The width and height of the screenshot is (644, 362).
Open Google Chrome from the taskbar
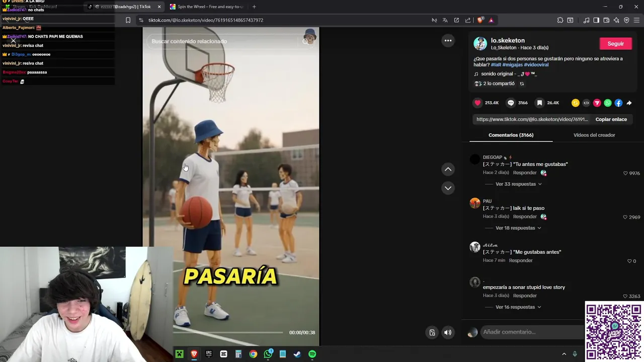pos(253,354)
